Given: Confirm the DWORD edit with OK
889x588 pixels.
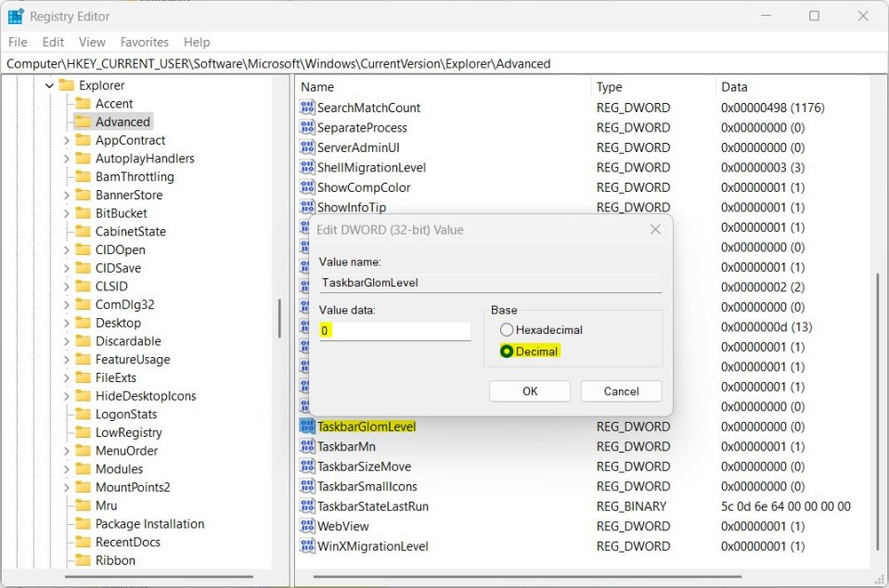Looking at the screenshot, I should [x=530, y=391].
